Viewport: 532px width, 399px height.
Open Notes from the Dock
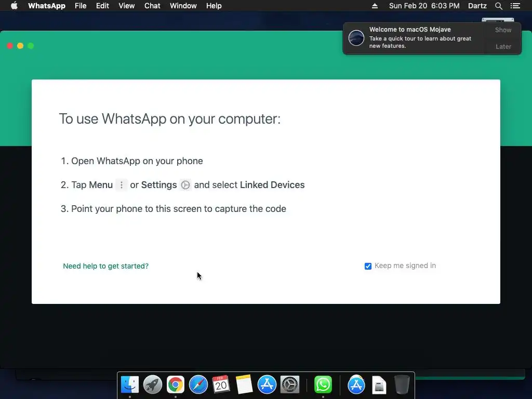[x=244, y=385]
